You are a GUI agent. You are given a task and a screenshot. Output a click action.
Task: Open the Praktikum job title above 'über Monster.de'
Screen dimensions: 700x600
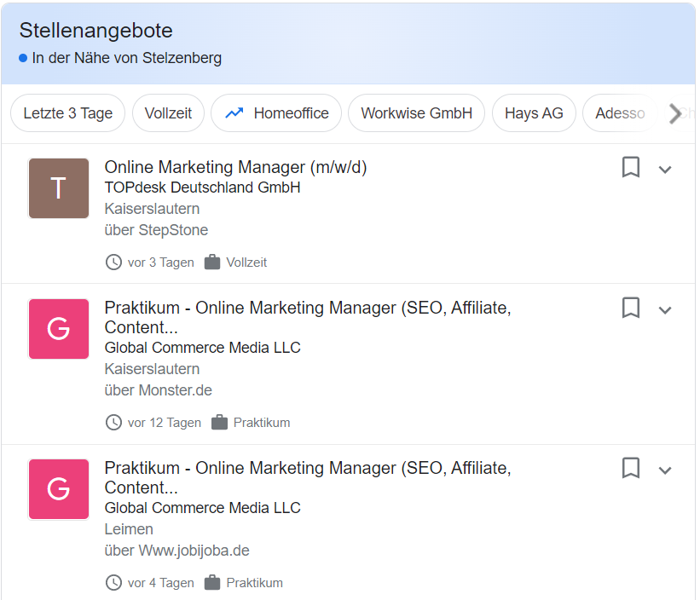(x=308, y=317)
